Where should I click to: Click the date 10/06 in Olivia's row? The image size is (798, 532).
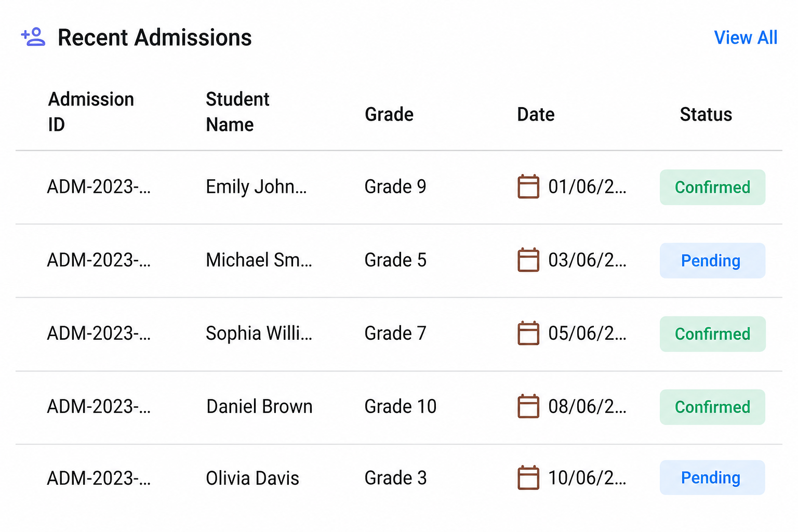click(587, 477)
